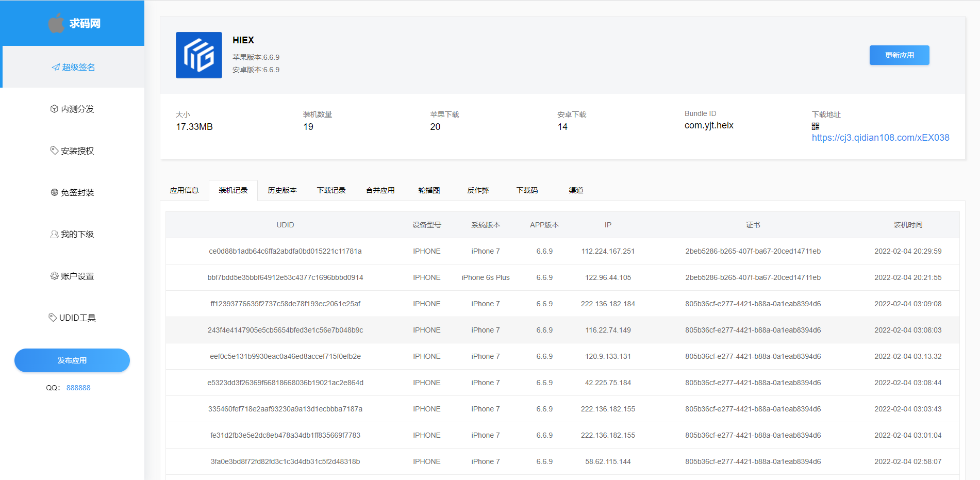
Task: Click IP address 42.225.75.184
Action: pyautogui.click(x=608, y=383)
